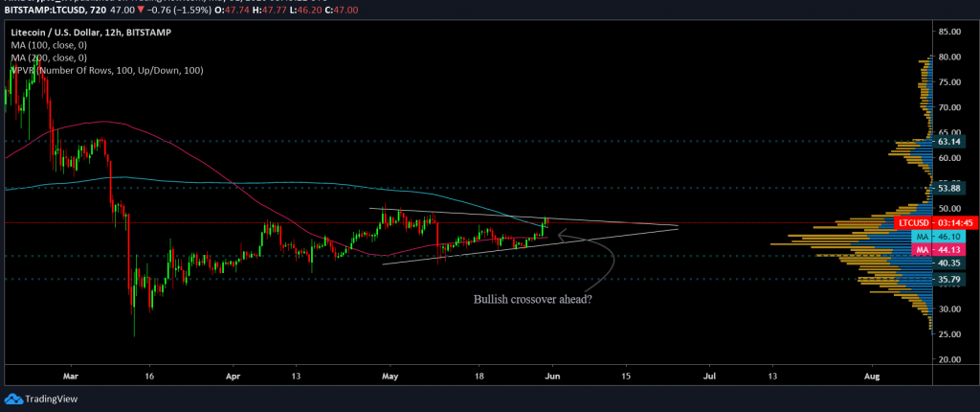Click the 80.00 price axis value
980x412 pixels.
(947, 57)
